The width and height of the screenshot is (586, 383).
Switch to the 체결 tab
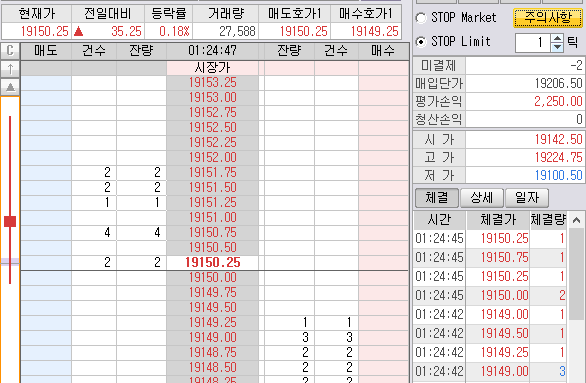(437, 198)
